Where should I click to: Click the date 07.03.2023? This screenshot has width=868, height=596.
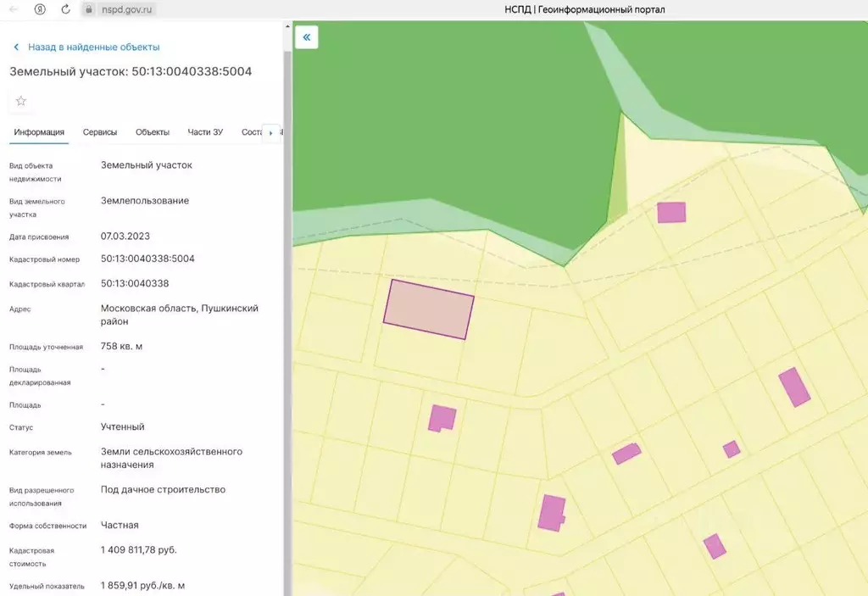tap(125, 236)
